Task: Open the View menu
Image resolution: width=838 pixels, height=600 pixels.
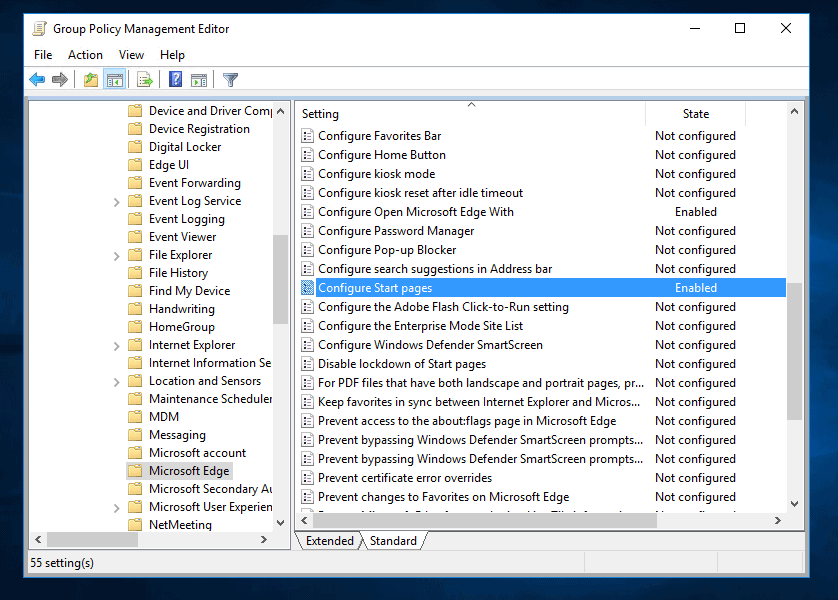Action: tap(131, 54)
